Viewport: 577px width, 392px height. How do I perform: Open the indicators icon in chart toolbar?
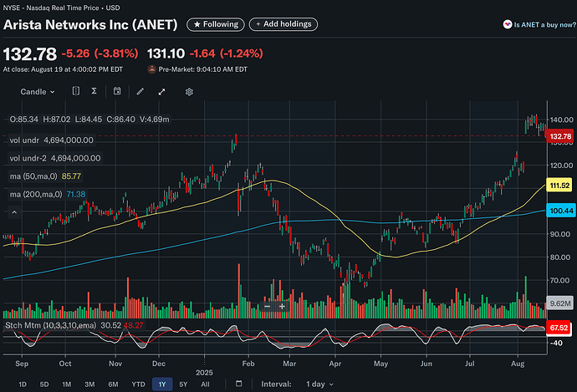coord(75,91)
